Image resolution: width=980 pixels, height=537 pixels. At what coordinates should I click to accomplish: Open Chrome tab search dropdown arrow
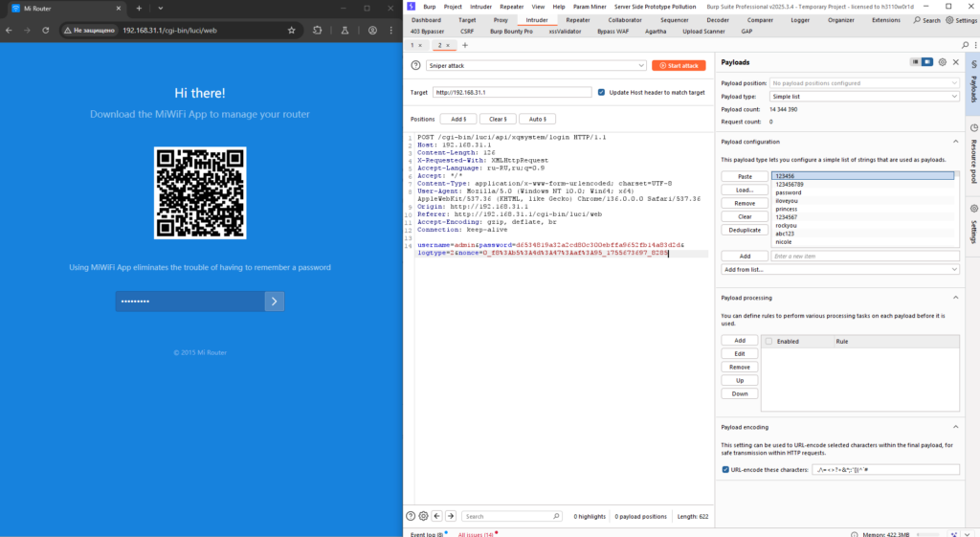click(x=161, y=8)
